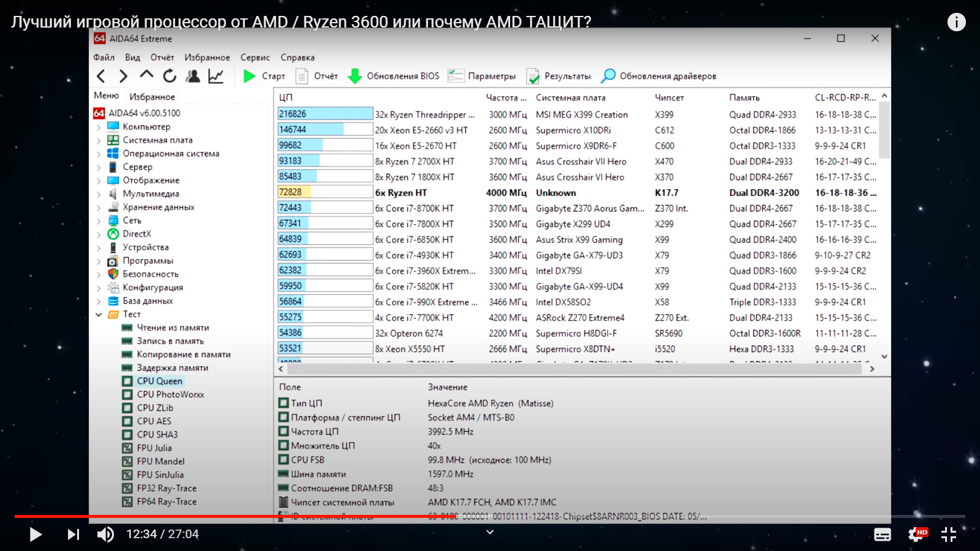Select the Программы tree item
This screenshot has width=980, height=551.
coord(140,261)
